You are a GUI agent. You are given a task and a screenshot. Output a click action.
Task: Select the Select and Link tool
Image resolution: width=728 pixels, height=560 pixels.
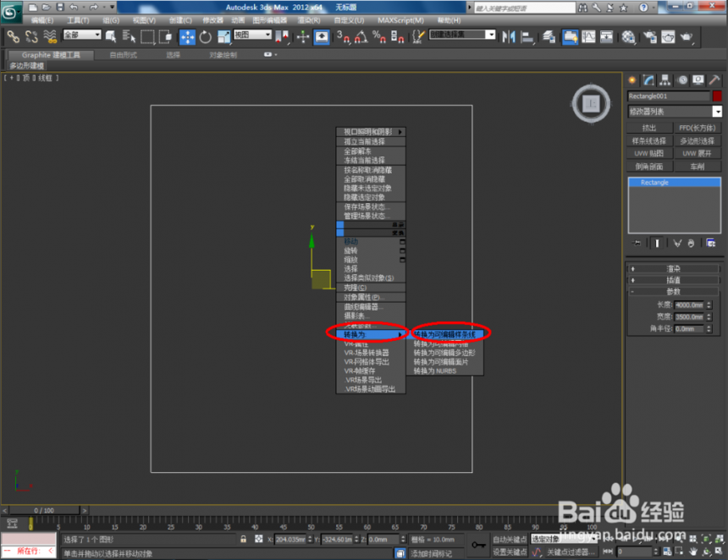(x=13, y=36)
